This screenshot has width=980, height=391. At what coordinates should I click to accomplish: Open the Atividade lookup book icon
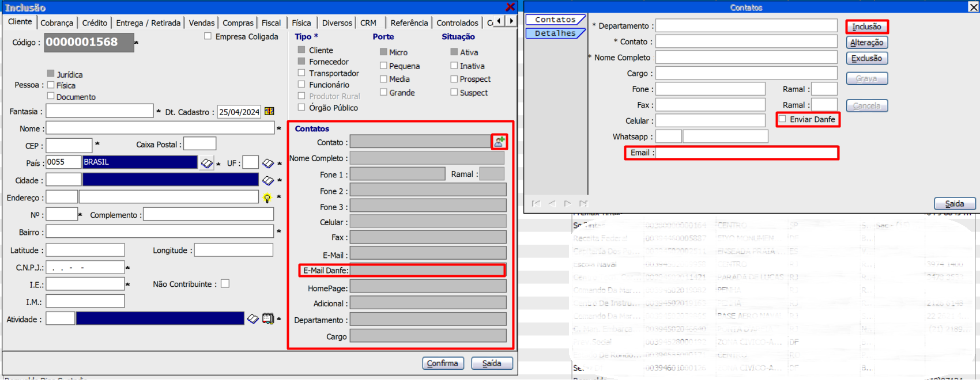pos(253,319)
